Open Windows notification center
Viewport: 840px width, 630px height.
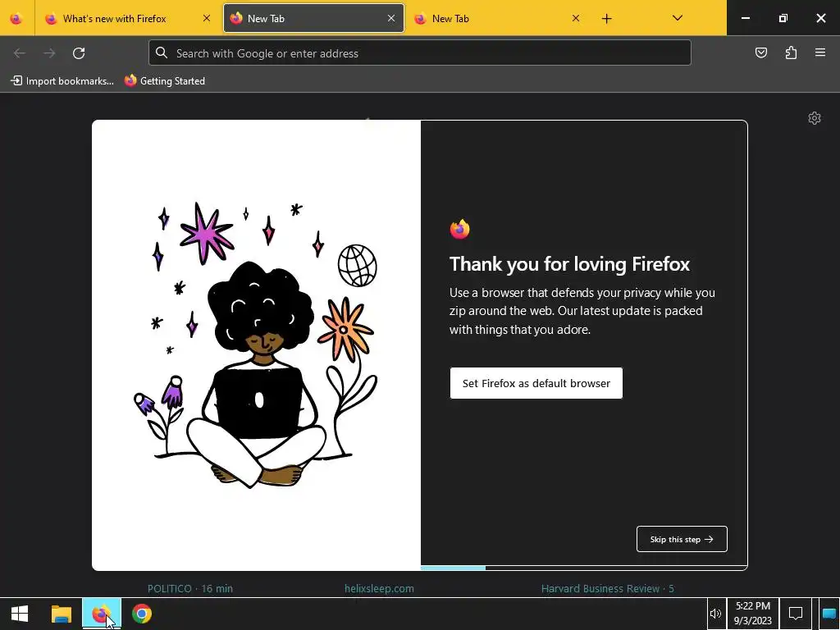point(796,614)
